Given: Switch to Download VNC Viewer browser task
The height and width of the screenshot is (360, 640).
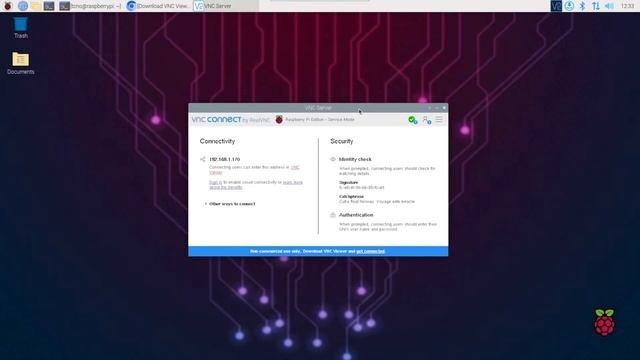Looking at the screenshot, I should point(158,6).
